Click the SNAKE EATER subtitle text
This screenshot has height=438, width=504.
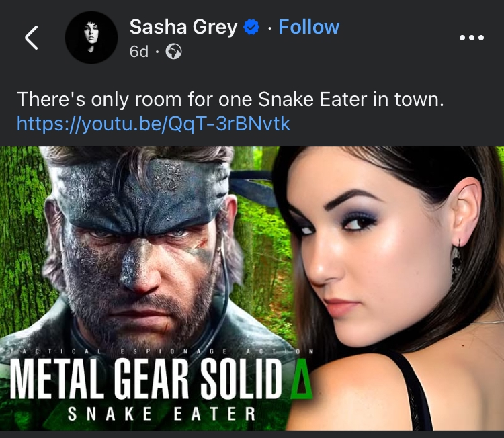(162, 414)
